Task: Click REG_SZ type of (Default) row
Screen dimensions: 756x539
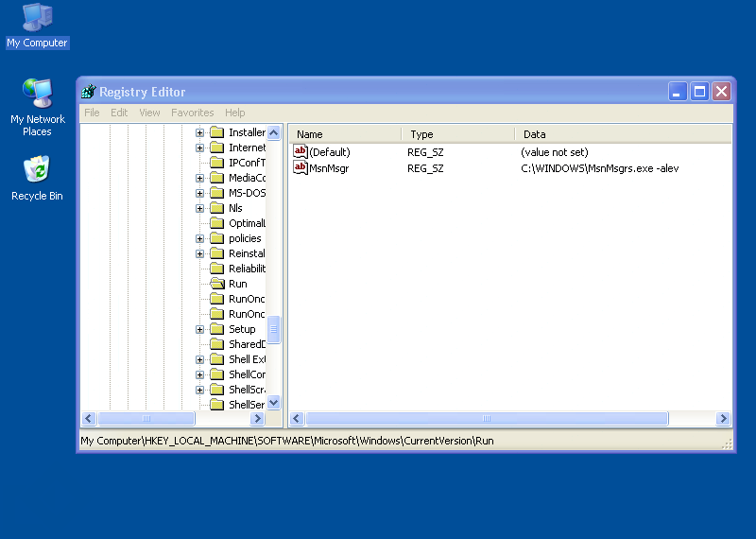Action: coord(425,152)
